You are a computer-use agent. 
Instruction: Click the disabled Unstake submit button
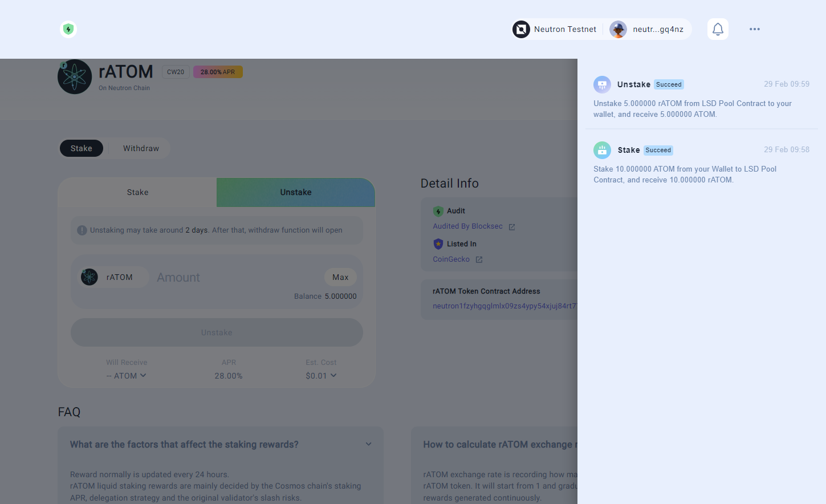[217, 332]
